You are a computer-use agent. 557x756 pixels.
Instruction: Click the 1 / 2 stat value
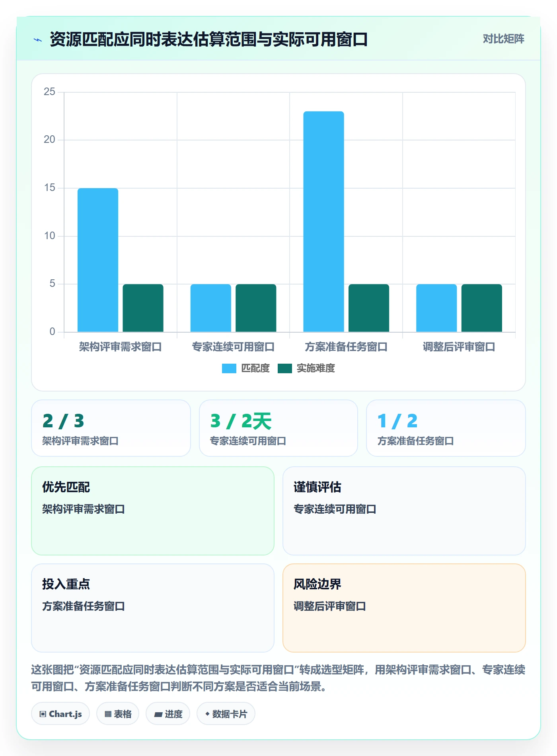tap(397, 421)
